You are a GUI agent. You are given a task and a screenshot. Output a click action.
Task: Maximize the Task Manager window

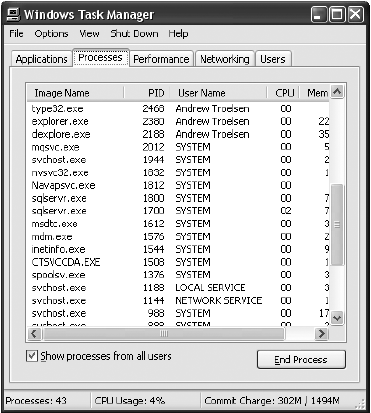tap(337, 15)
